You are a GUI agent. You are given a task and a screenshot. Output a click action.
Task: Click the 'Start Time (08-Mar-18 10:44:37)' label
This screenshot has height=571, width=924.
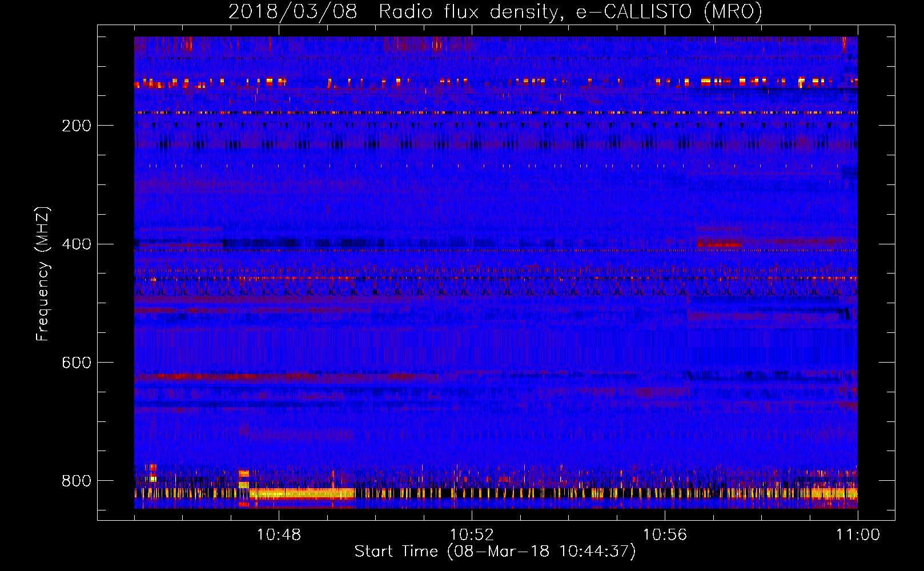tap(495, 552)
